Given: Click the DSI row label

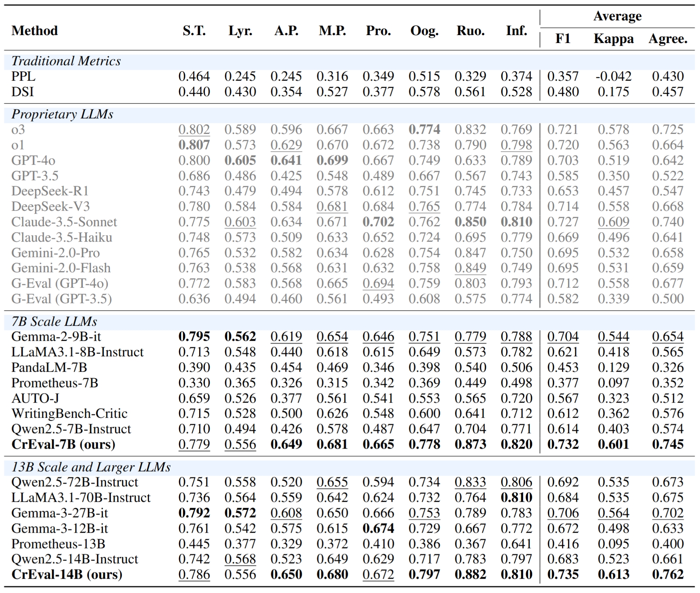Looking at the screenshot, I should pos(22,92).
